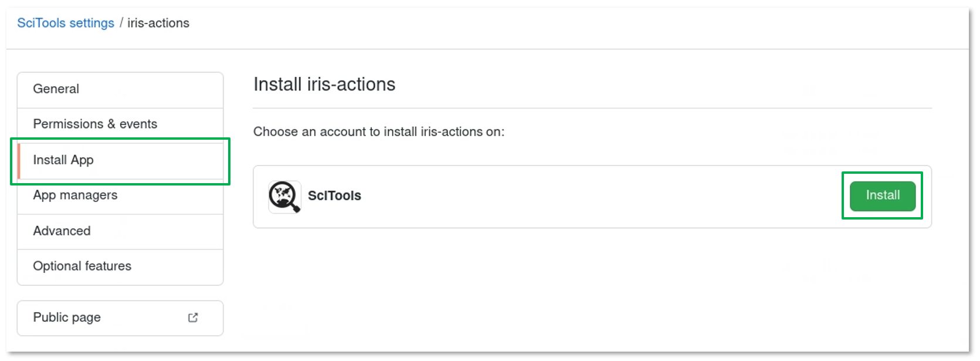This screenshot has height=361, width=980.
Task: Open the SciTools settings breadcrumb link
Action: 65,23
